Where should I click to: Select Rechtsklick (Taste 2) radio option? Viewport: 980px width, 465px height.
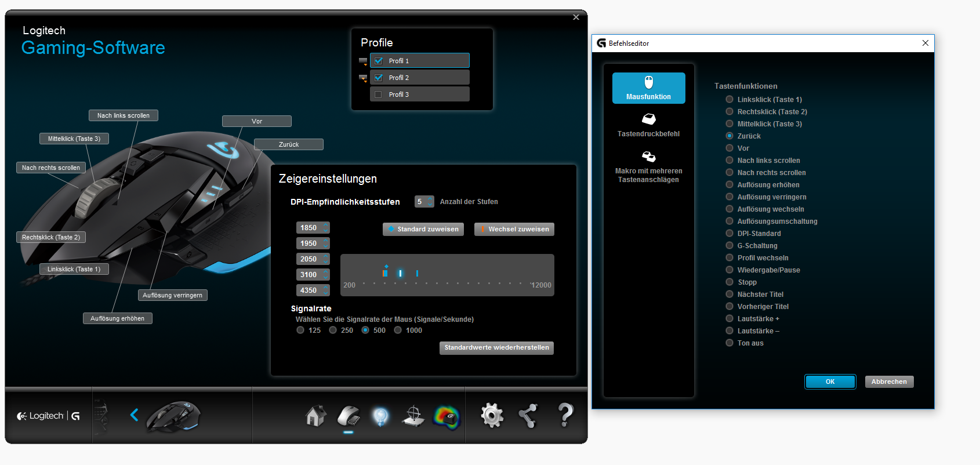(x=729, y=111)
